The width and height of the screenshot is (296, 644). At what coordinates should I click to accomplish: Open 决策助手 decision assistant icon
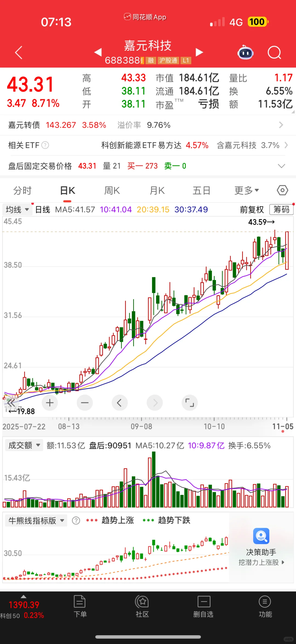[x=261, y=536]
